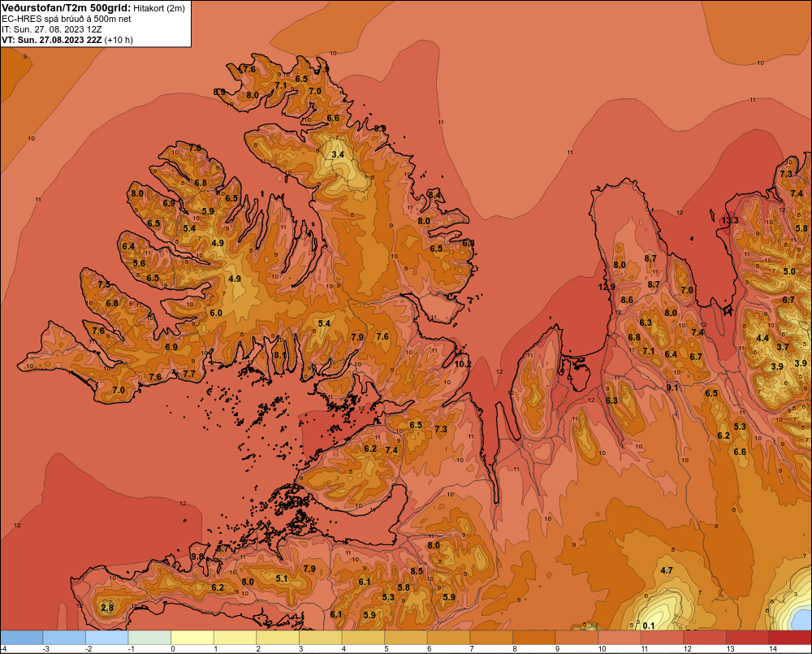Click the 6.0 temperature value
The height and width of the screenshot is (654, 812).
(x=216, y=313)
